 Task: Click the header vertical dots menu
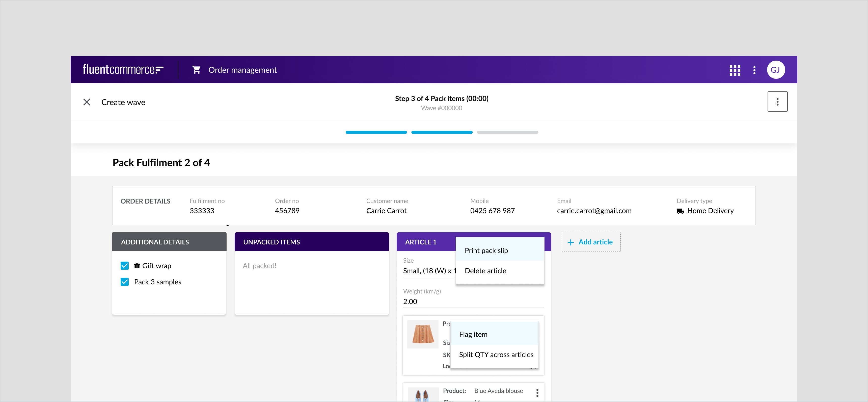[x=754, y=70]
